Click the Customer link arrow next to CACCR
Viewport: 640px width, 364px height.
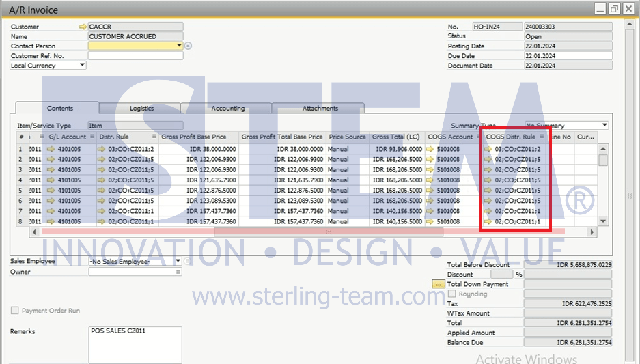83,27
